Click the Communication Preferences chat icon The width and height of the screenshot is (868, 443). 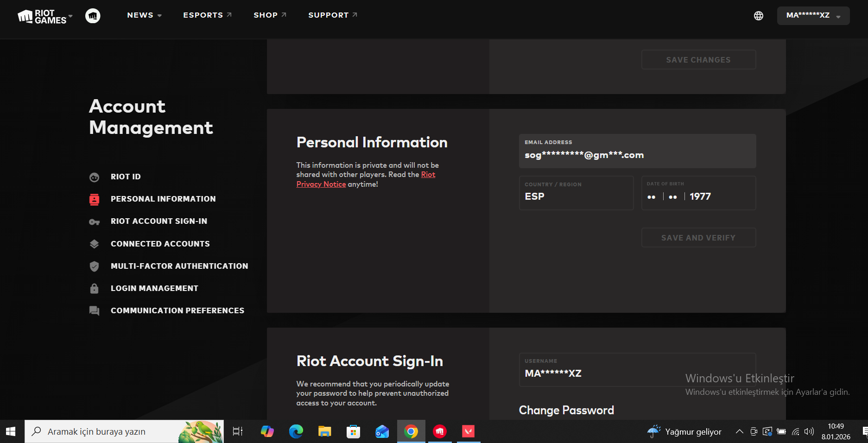click(x=94, y=311)
